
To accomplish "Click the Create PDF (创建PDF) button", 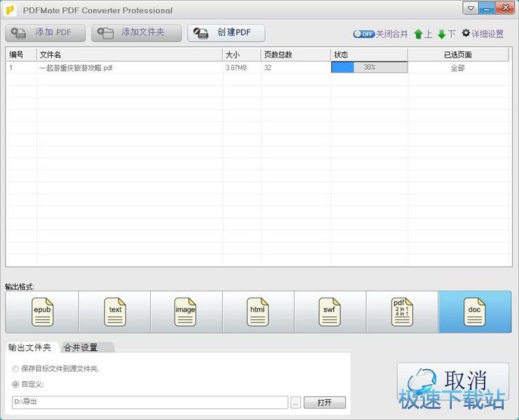I will tap(226, 33).
